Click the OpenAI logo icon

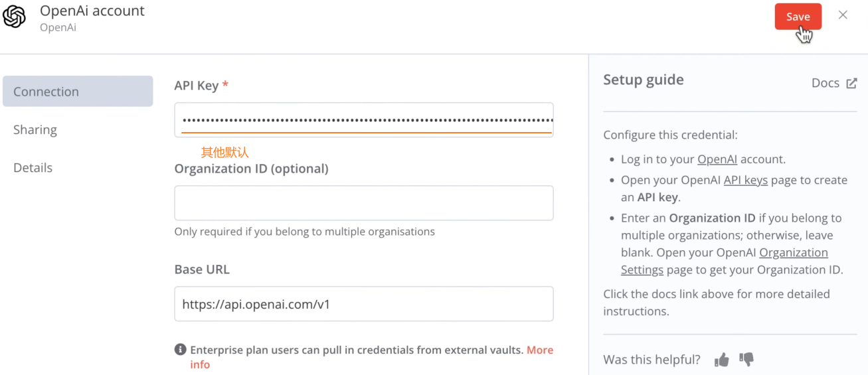click(15, 17)
